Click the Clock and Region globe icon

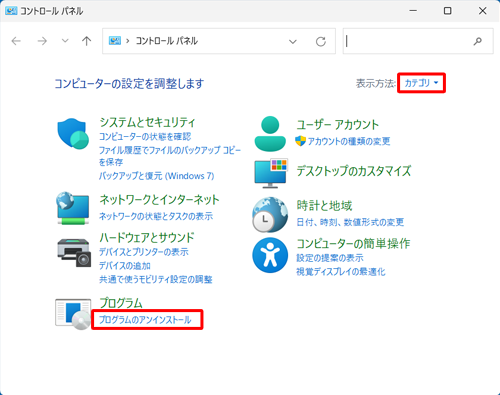pos(270,215)
